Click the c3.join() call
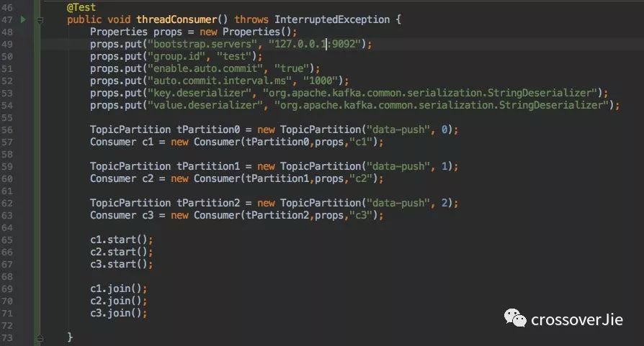 pos(118,313)
